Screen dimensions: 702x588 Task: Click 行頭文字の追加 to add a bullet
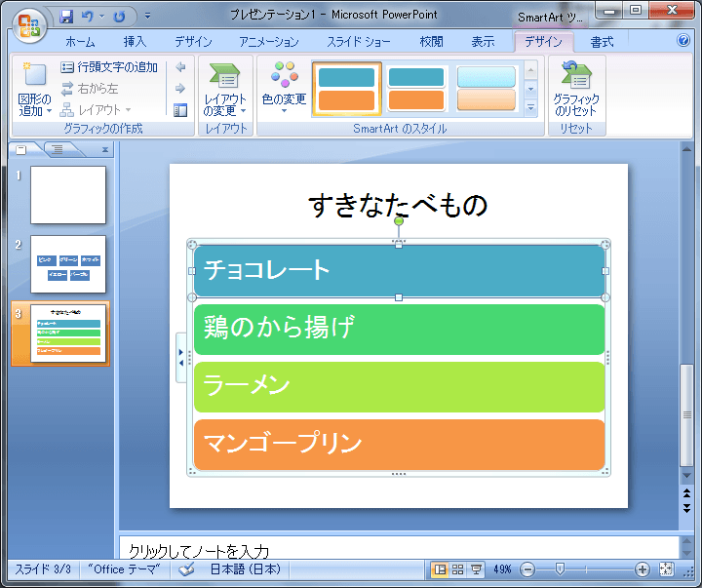click(109, 67)
